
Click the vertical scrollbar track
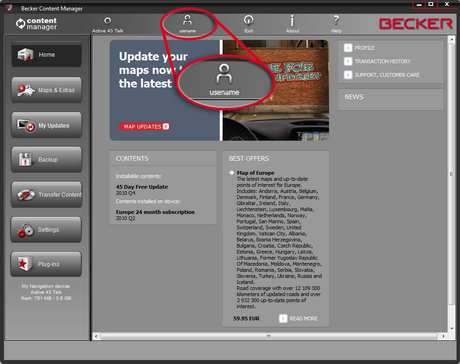click(451, 183)
